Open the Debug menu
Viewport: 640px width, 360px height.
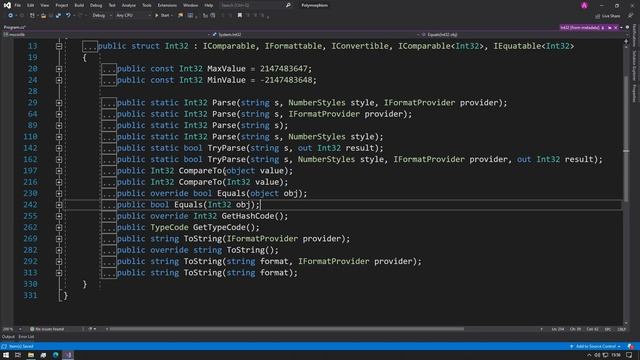click(x=96, y=5)
